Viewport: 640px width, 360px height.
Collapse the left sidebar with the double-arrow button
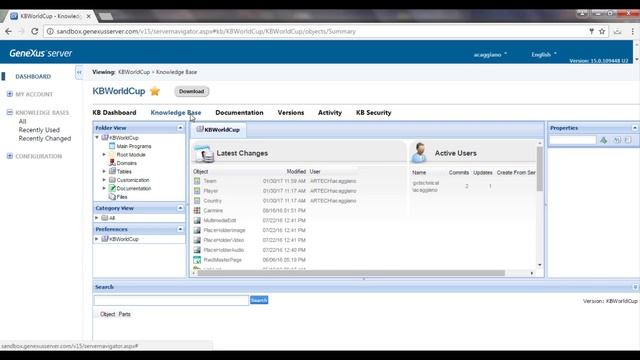[x=79, y=72]
